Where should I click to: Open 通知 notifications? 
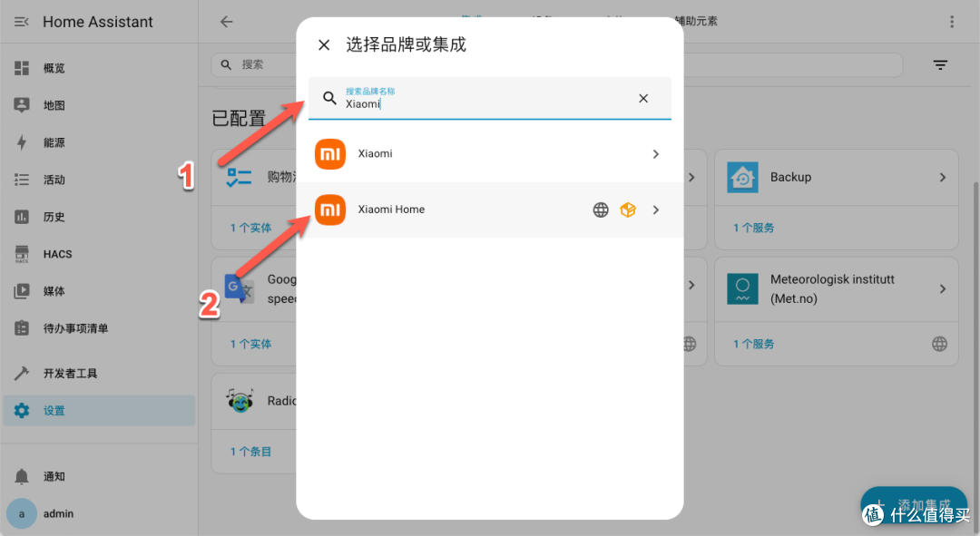[99, 477]
